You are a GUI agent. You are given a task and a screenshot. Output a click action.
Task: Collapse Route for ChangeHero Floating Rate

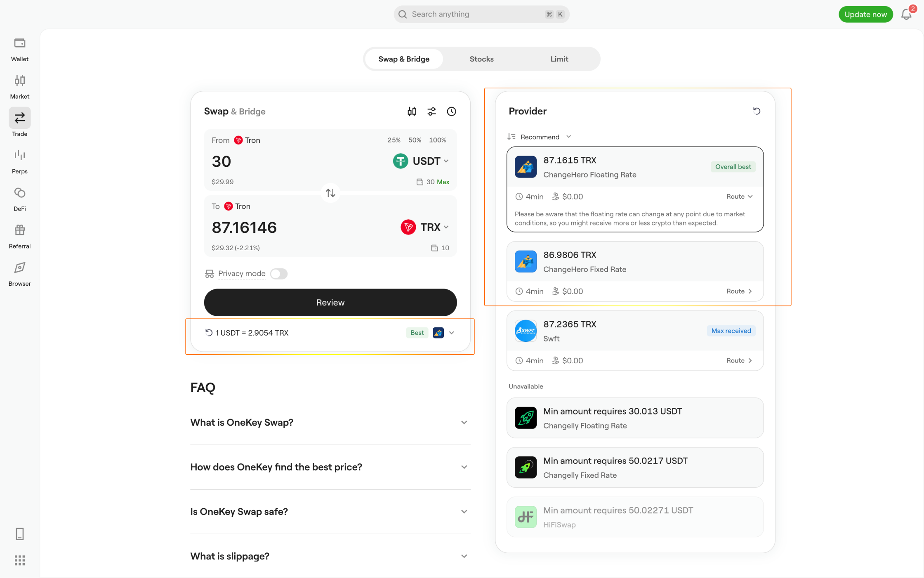click(740, 197)
